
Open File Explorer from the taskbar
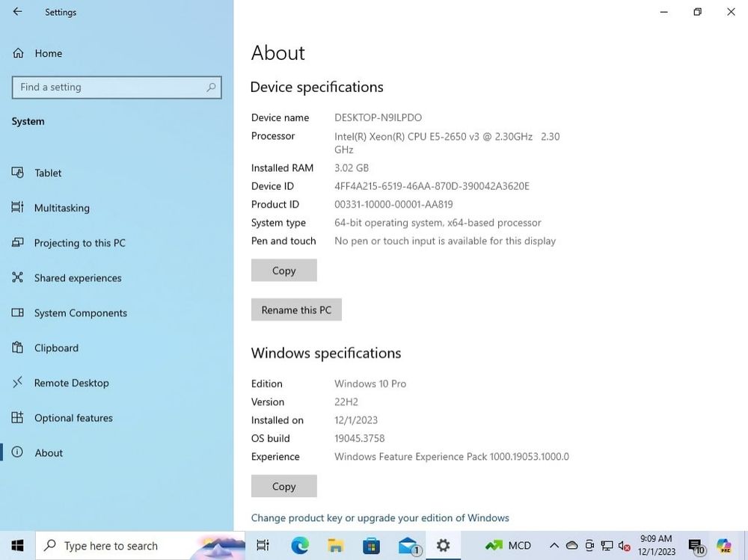pyautogui.click(x=335, y=545)
